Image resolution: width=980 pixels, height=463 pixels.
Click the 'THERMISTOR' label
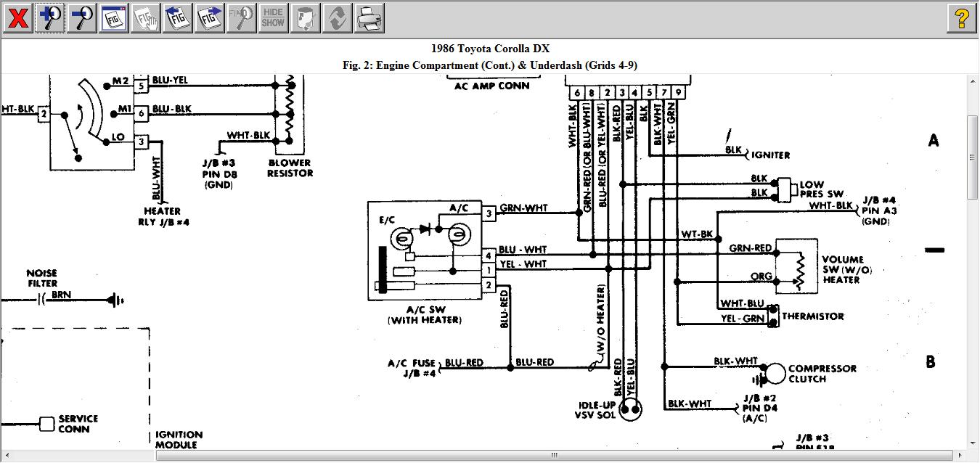pos(813,316)
